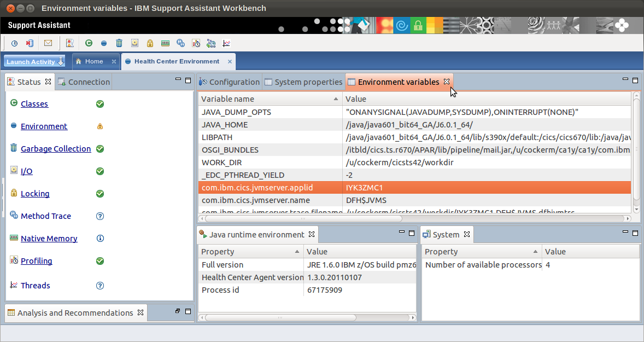Open the Configuration tab

229,82
